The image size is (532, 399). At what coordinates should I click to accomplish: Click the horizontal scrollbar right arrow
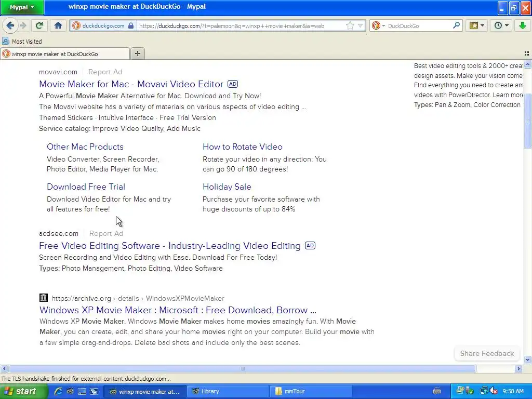[x=518, y=368]
